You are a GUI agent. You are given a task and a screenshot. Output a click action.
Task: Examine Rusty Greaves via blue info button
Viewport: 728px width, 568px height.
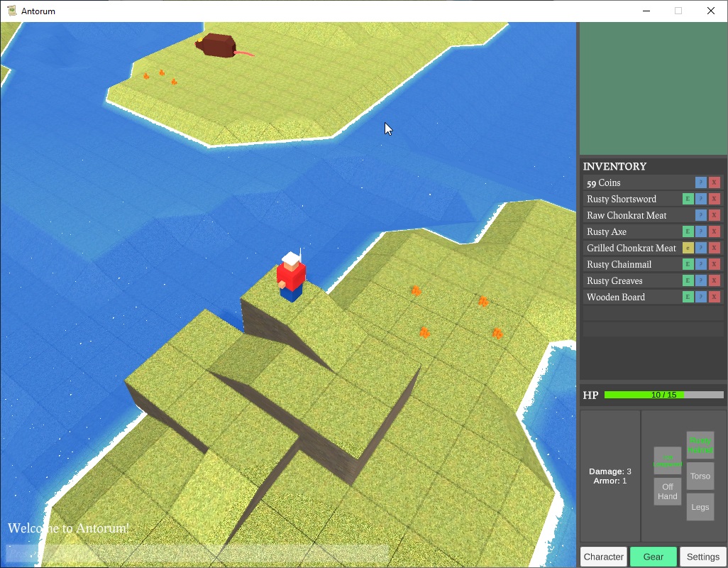701,280
